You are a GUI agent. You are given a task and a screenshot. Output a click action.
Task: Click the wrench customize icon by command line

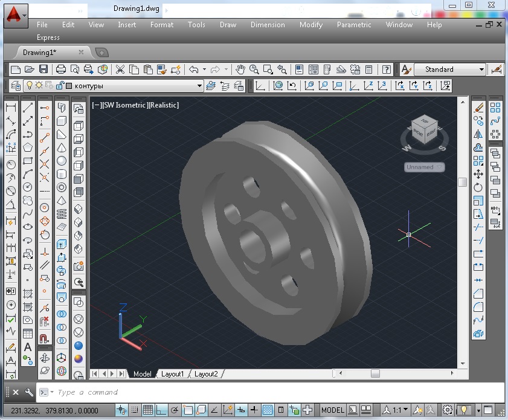[29, 392]
